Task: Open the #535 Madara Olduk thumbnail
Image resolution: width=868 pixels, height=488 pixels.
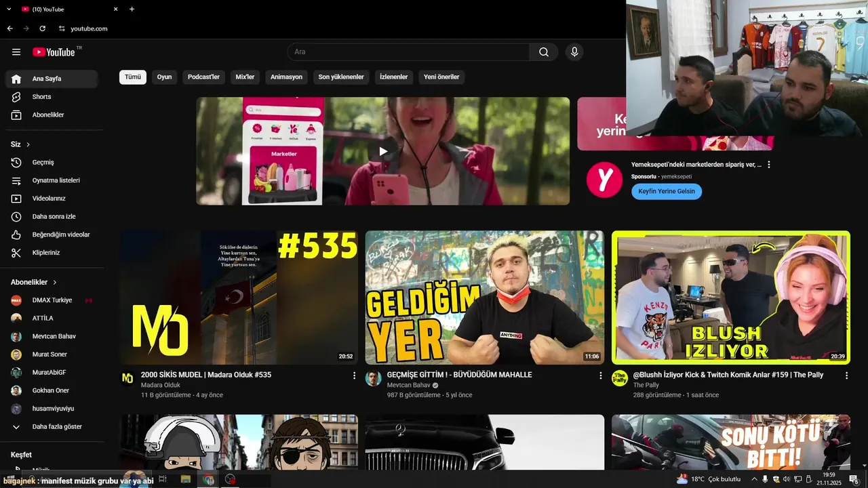Action: 239,298
